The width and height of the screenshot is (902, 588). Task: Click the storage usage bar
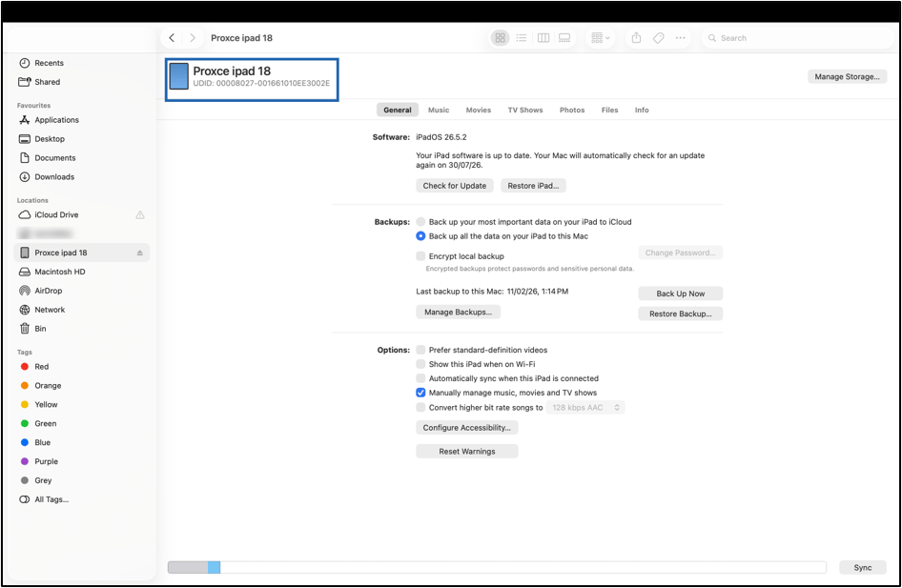[497, 568]
